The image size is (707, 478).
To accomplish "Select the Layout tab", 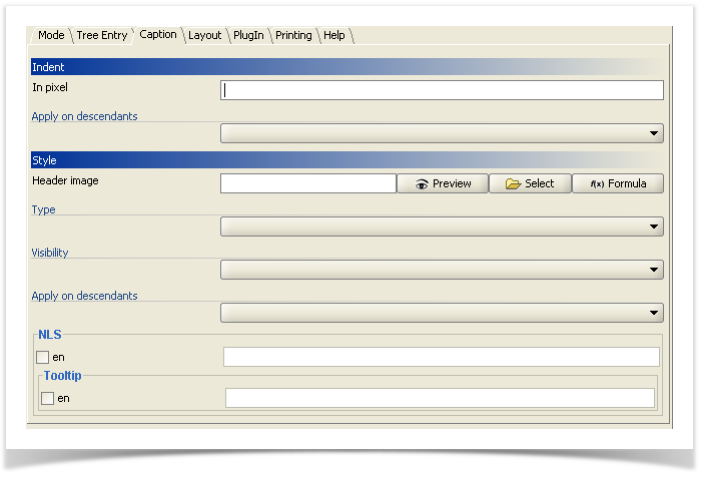I will pyautogui.click(x=205, y=35).
